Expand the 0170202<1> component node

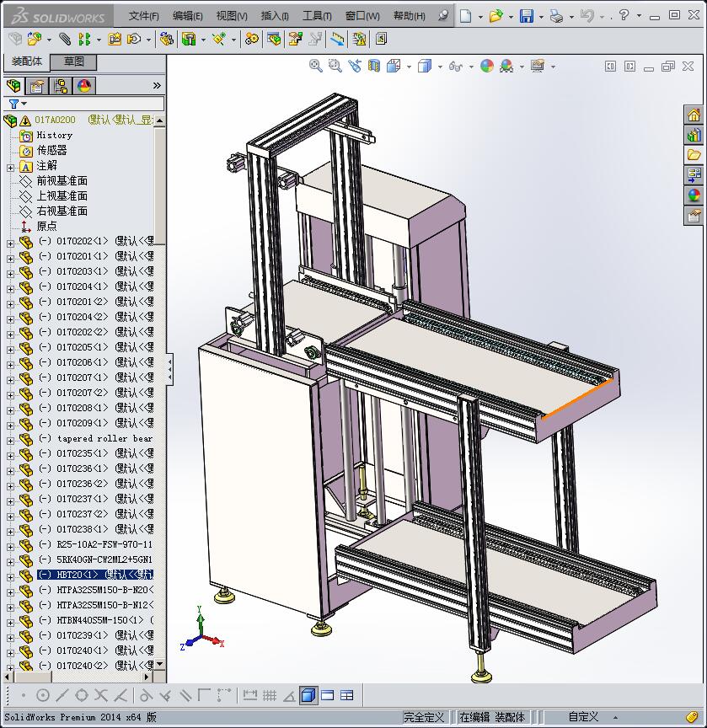pyautogui.click(x=10, y=242)
